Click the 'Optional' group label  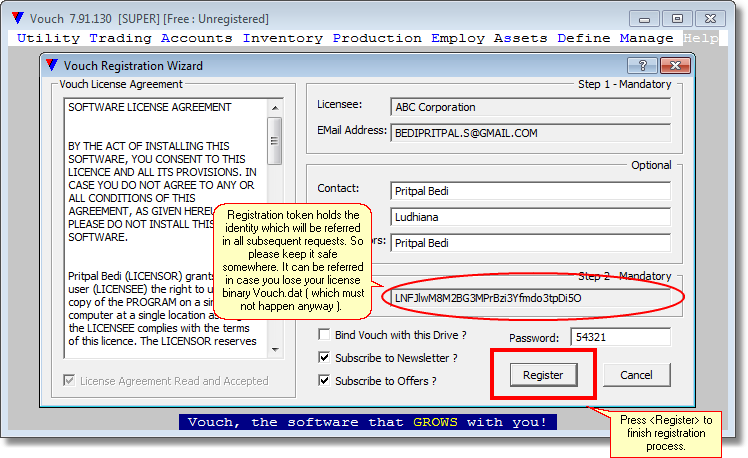[651, 165]
